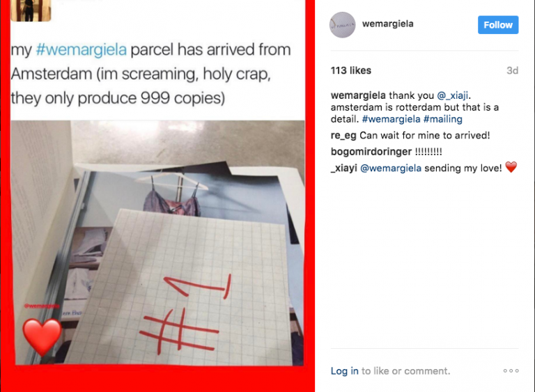Screen dimensions: 535x392
Task: Click the 3d post timestamp
Action: click(x=512, y=70)
